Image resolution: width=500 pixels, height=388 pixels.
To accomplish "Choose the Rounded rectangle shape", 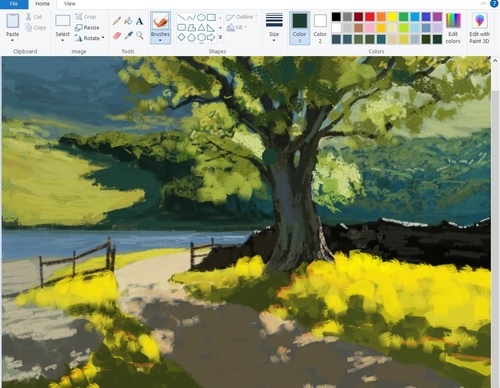I will pyautogui.click(x=181, y=27).
